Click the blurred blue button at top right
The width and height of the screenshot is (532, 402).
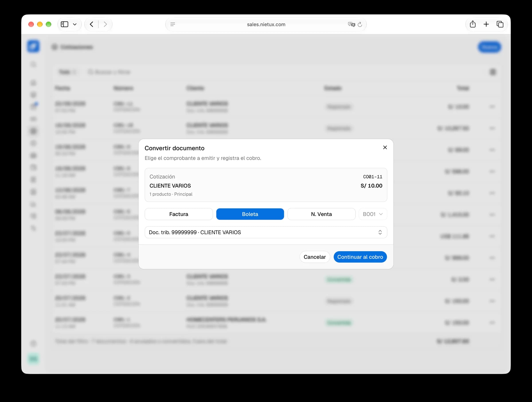[489, 47]
